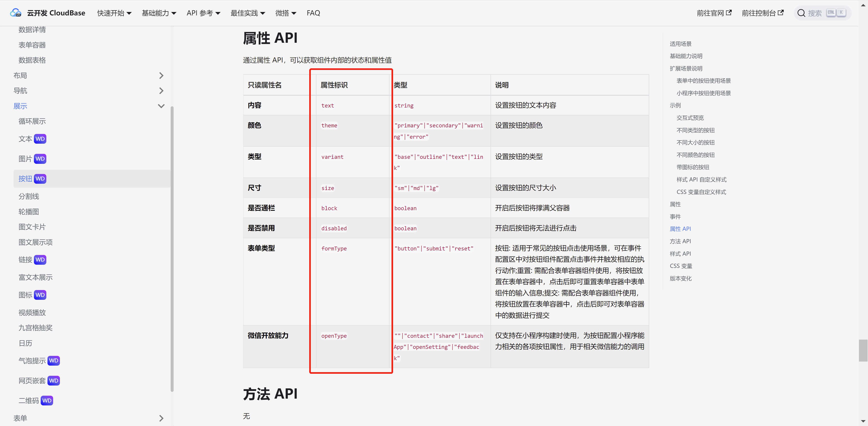868x426 pixels.
Task: Jump to 基础能力说明 in page outline
Action: 686,56
